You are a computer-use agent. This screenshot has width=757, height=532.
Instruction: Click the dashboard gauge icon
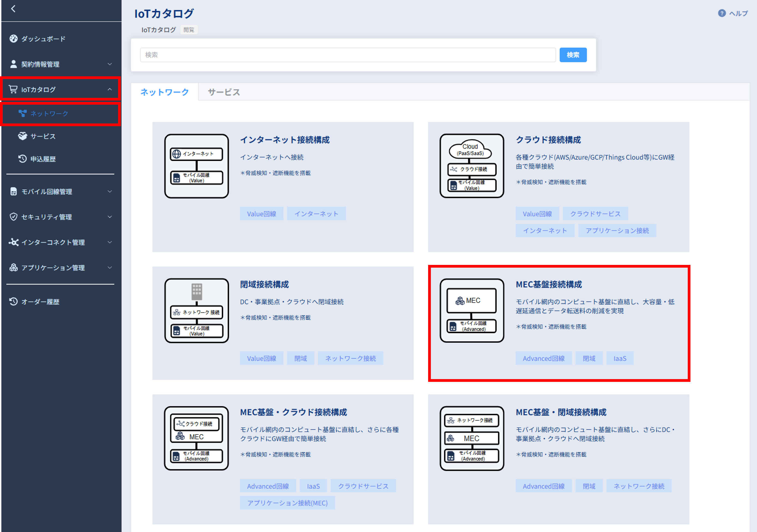14,39
